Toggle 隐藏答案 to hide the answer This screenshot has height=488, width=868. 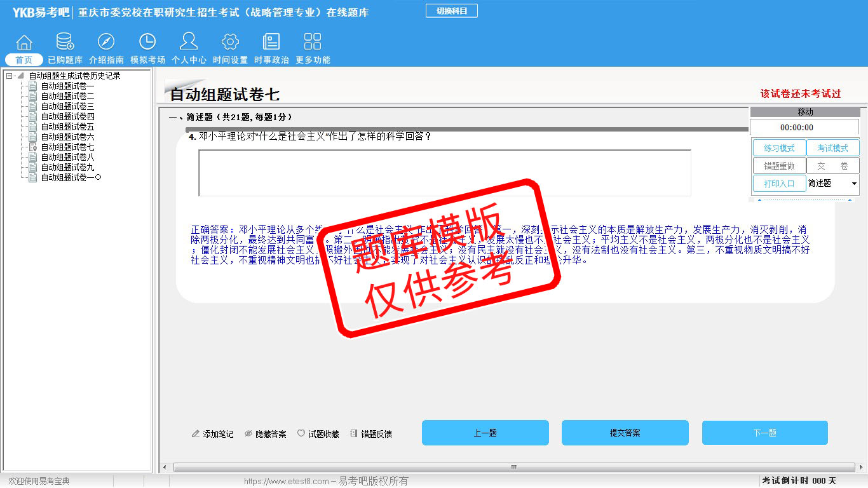pyautogui.click(x=266, y=434)
